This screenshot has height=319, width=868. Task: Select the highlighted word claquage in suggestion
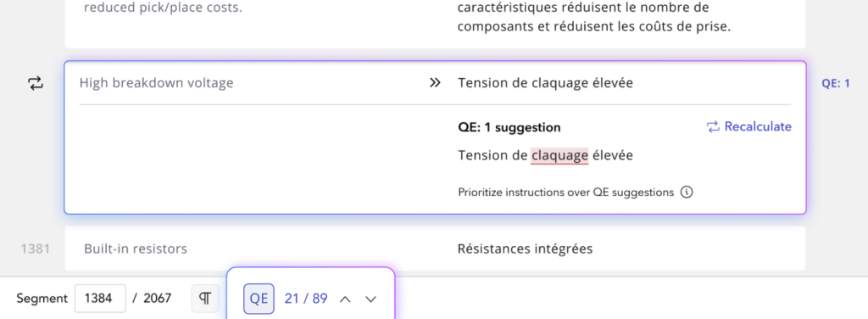[x=559, y=155]
